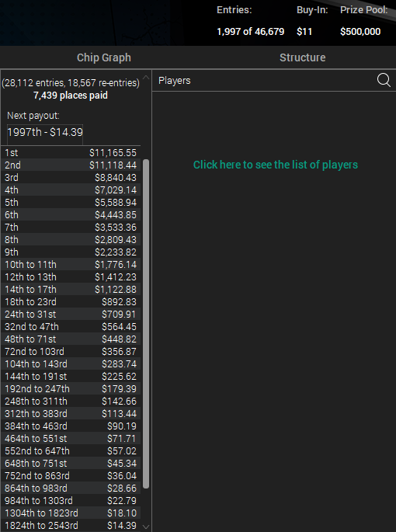Click the 9th place payout row
Image resolution: width=396 pixels, height=532 pixels.
point(71,252)
